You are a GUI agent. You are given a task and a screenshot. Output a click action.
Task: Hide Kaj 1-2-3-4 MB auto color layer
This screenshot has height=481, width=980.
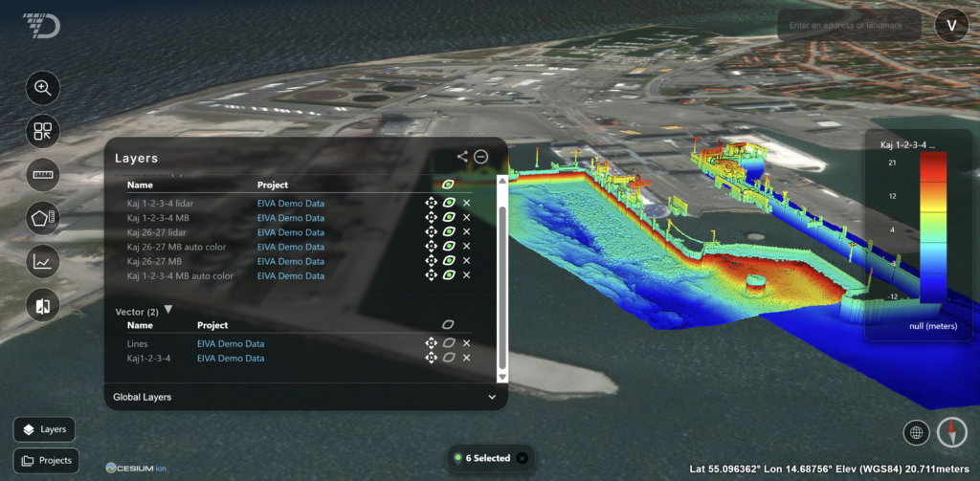click(x=448, y=274)
